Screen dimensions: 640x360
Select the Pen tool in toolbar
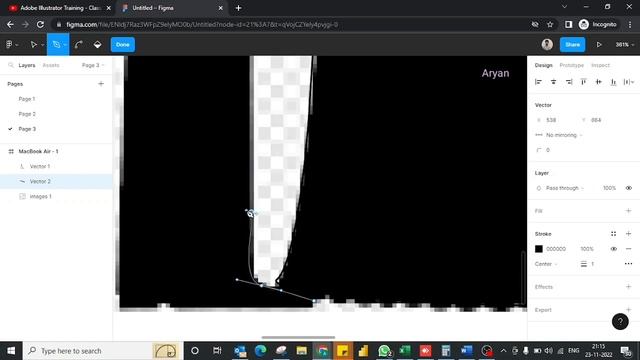click(x=56, y=44)
